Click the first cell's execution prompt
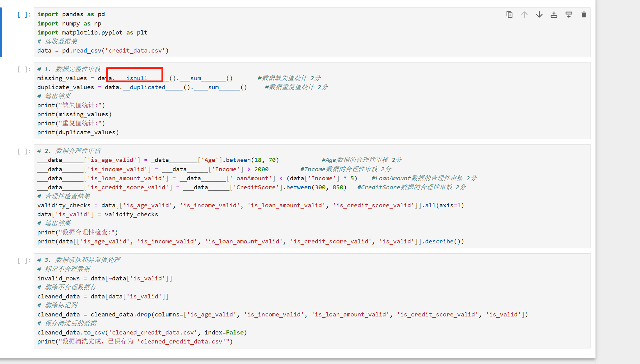This screenshot has width=640, height=364. point(24,15)
